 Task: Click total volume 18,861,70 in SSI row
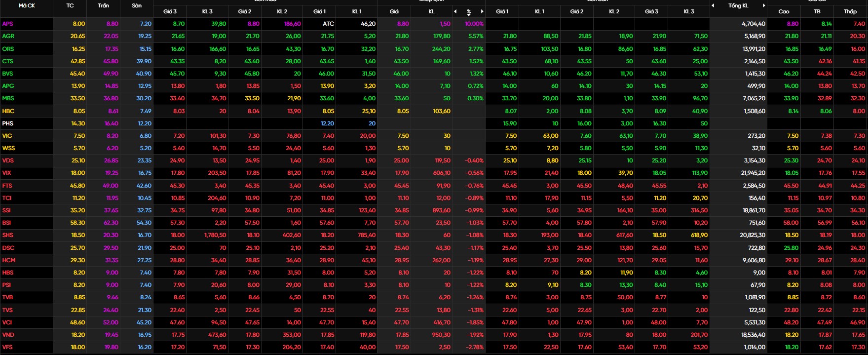coord(753,210)
